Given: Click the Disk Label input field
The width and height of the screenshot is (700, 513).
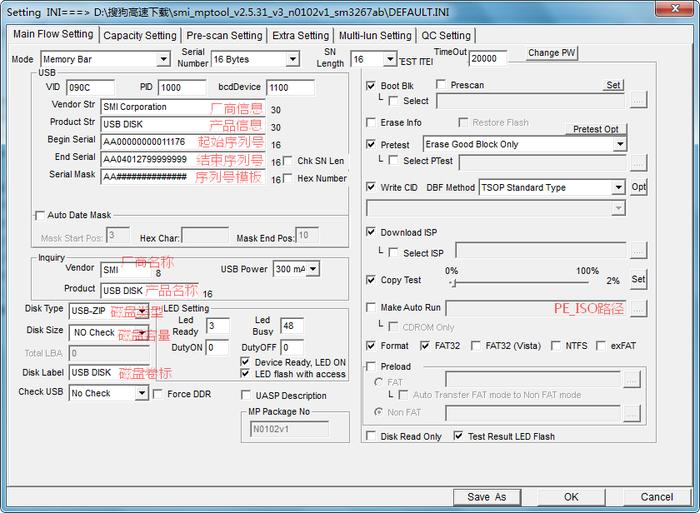Looking at the screenshot, I should (110, 372).
